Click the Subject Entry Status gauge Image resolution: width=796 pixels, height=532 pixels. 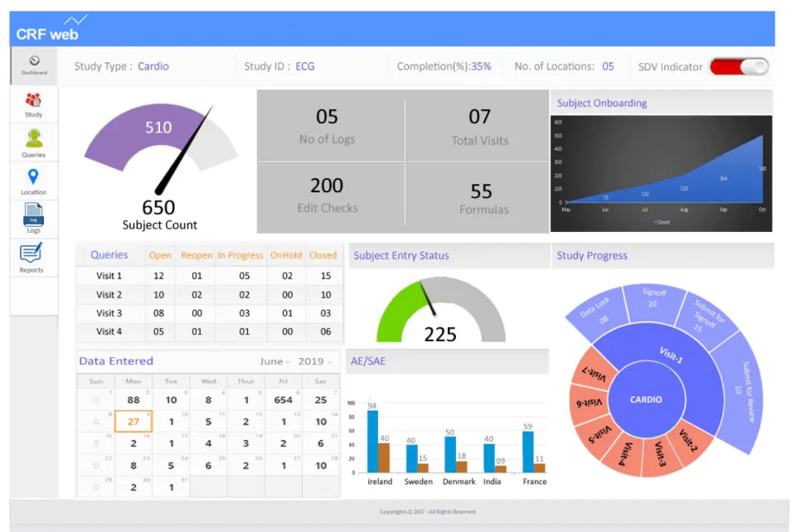click(440, 310)
